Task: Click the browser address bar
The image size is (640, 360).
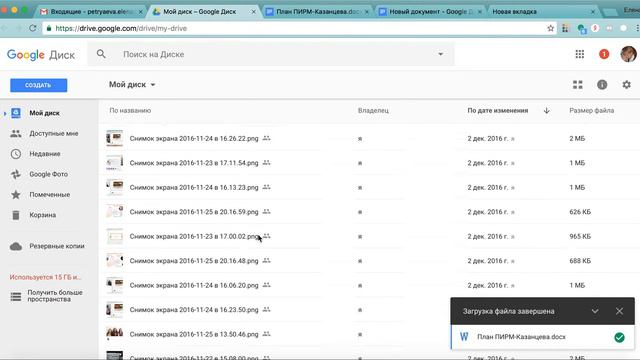Action: point(298,28)
